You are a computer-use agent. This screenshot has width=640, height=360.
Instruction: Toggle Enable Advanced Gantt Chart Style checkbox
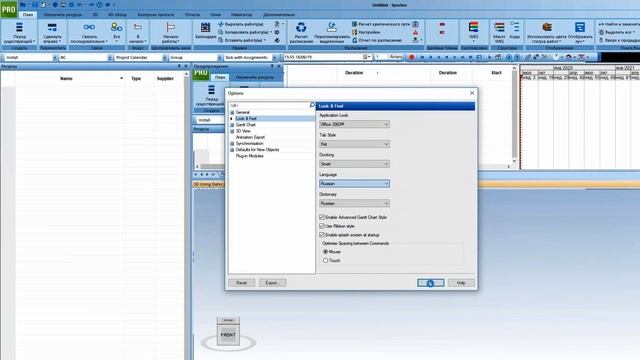pos(322,217)
